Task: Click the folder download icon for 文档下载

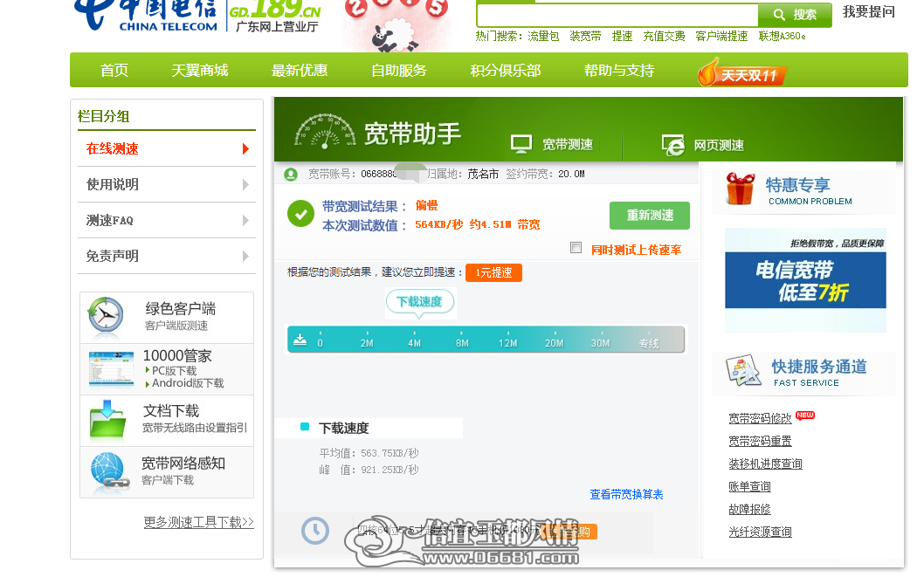Action: click(107, 420)
